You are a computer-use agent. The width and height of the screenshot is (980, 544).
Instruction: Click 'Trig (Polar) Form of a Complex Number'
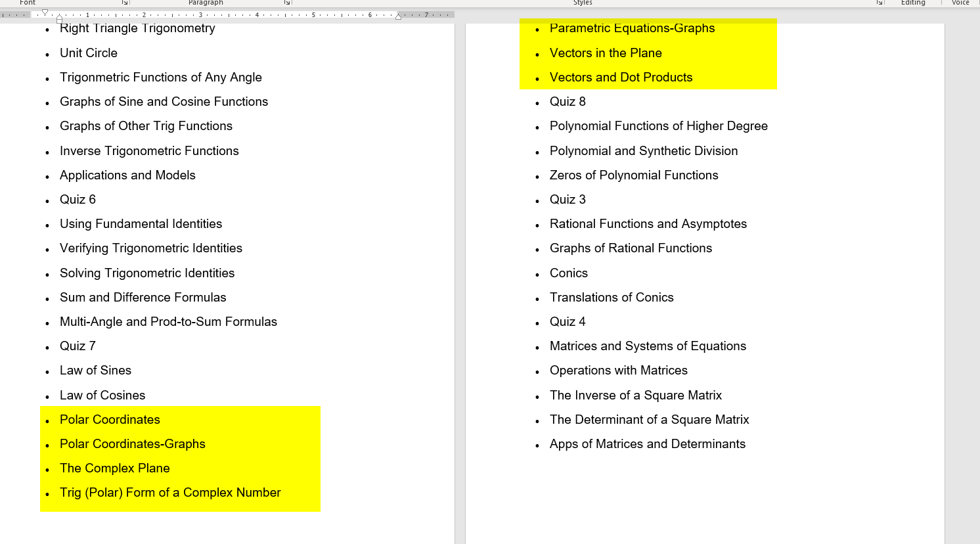170,493
